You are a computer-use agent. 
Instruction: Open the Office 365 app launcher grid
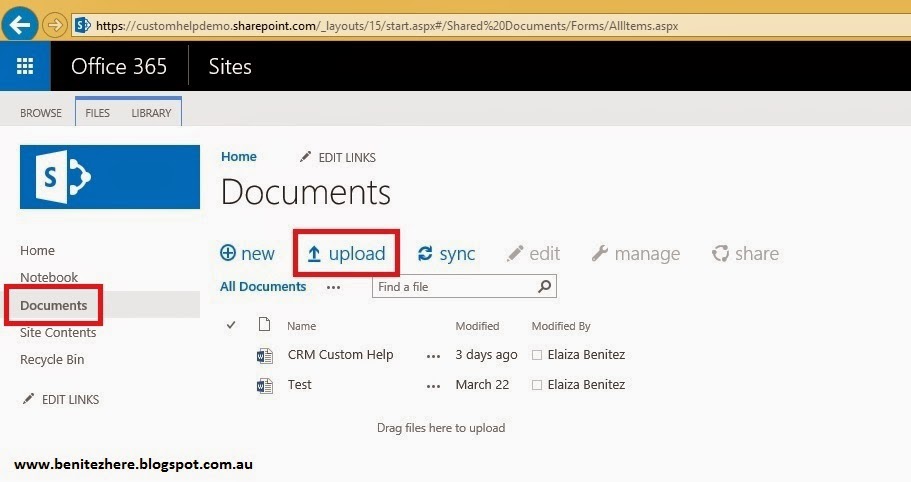(25, 66)
